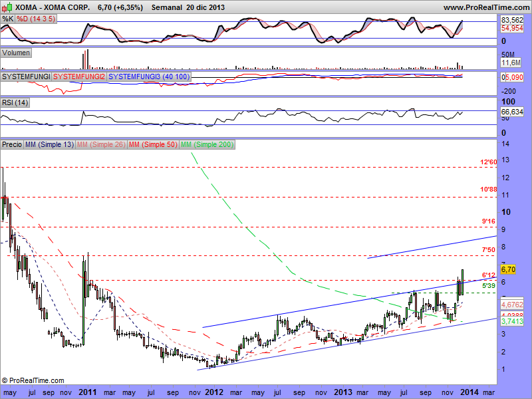Viewport: 532px width, 399px height.
Task: Click the 20 dic 2013 date
Action: coord(205,7)
